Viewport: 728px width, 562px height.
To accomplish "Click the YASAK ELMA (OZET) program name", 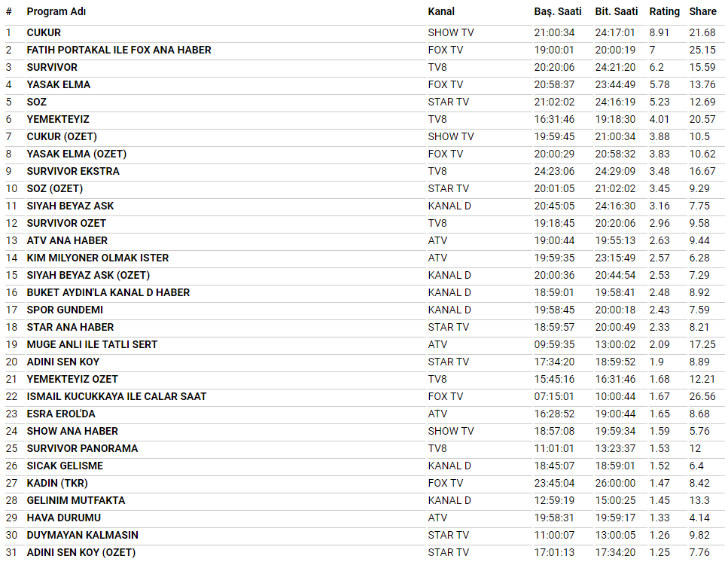I will [76, 154].
